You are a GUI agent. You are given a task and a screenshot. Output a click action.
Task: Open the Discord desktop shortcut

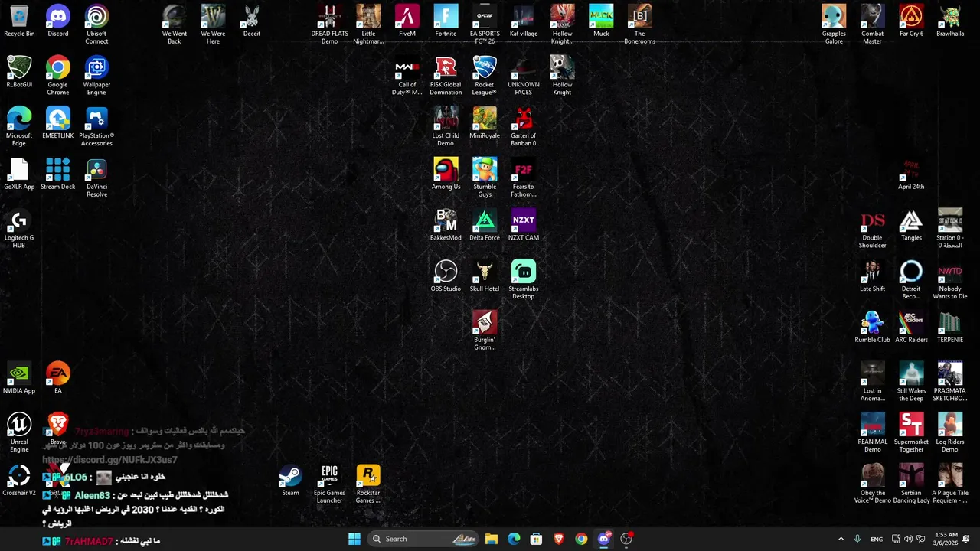58,21
